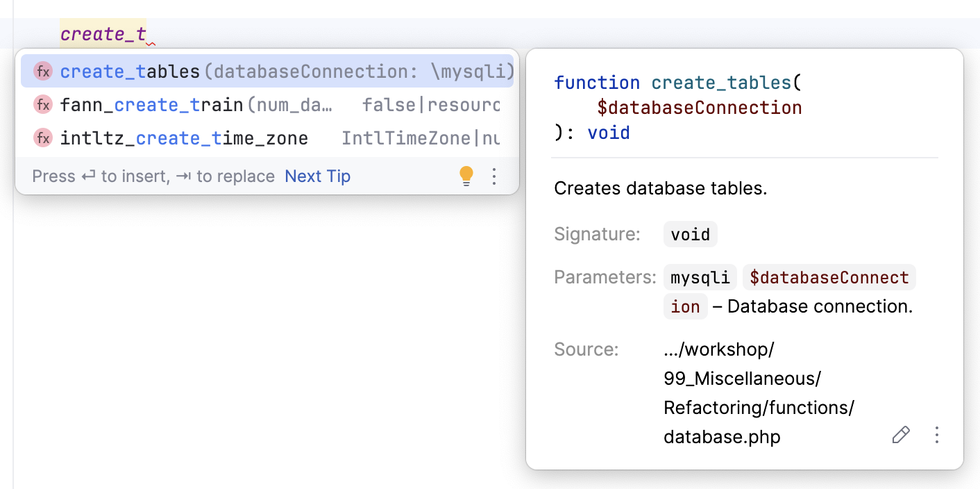Open the completion popup kebab menu
This screenshot has width=980, height=489.
click(493, 176)
